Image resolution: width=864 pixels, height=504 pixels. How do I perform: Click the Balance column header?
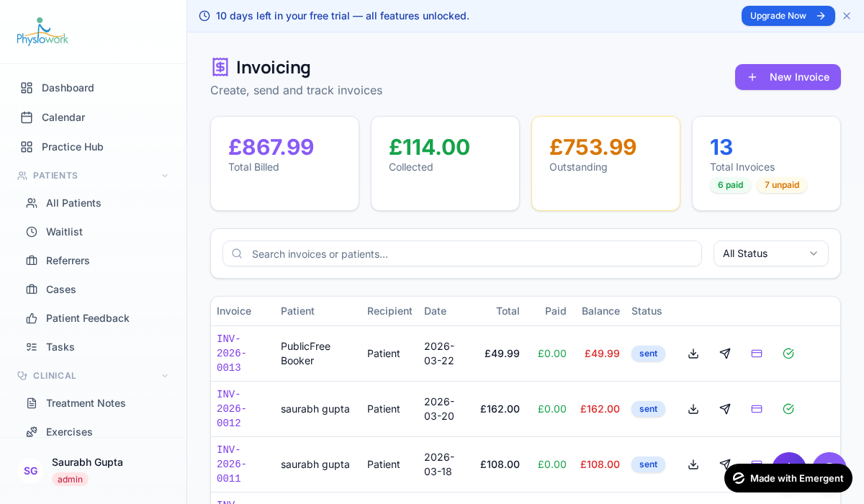(x=600, y=311)
